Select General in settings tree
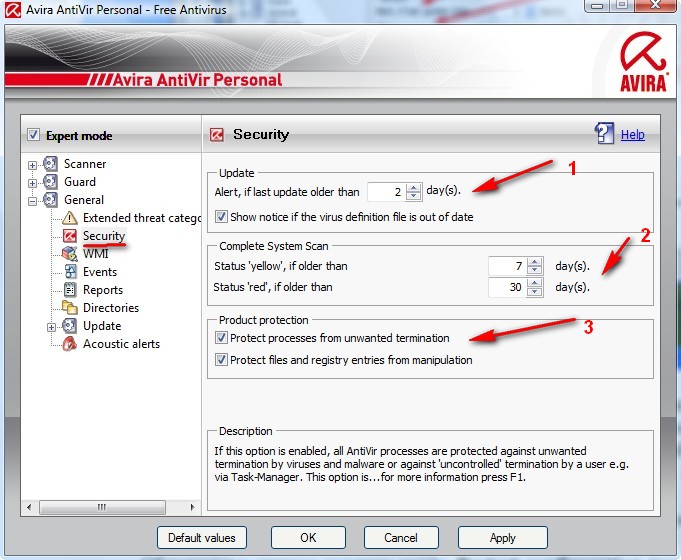The image size is (681, 560). click(84, 200)
